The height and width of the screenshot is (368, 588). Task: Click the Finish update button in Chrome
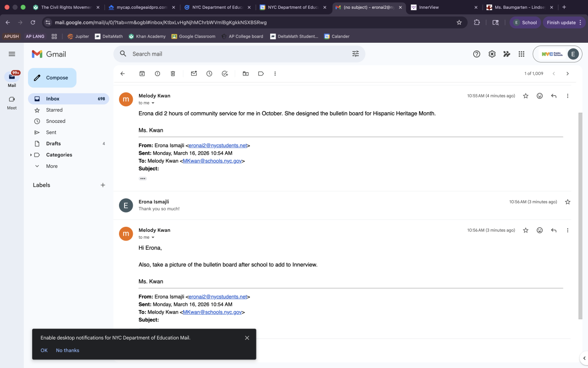[x=564, y=23]
